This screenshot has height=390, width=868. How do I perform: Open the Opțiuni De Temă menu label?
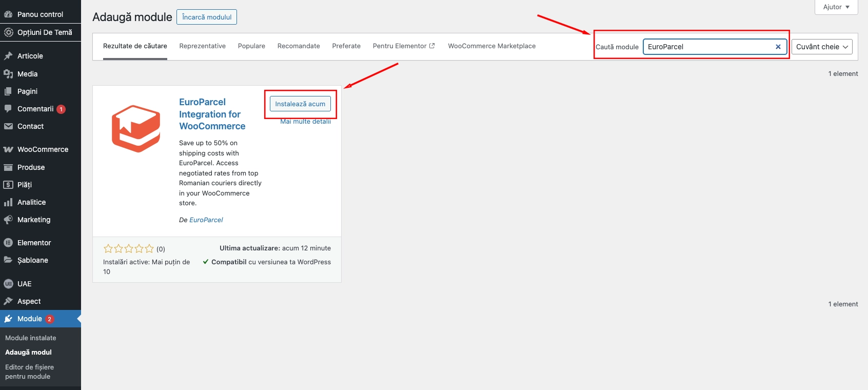pyautogui.click(x=45, y=32)
